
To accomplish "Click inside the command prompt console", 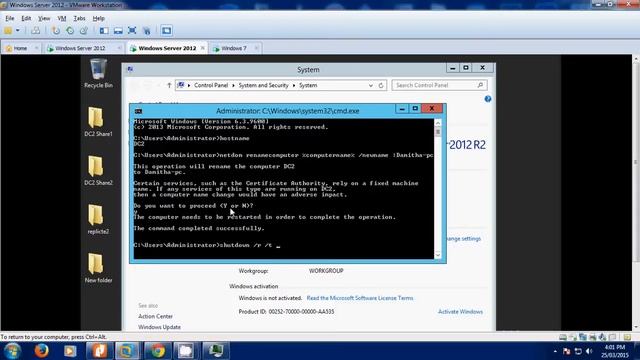I will tap(284, 189).
